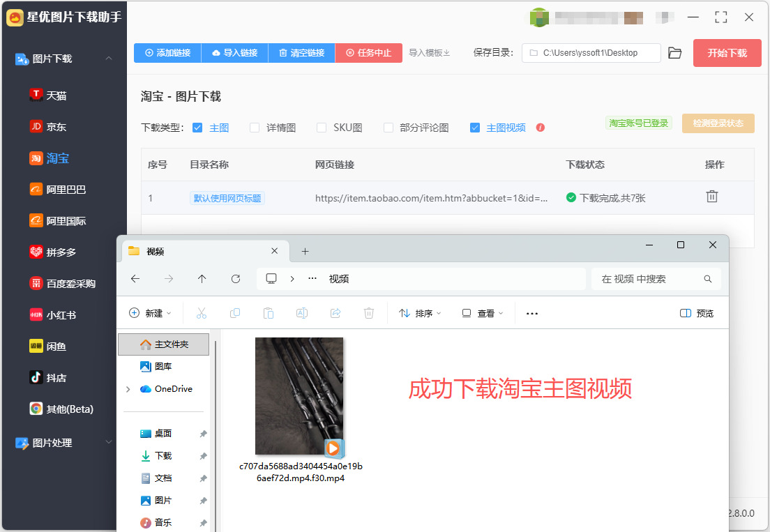Click the browse-folder icon beside save path
Screen dimensions: 770x532
tap(674, 53)
